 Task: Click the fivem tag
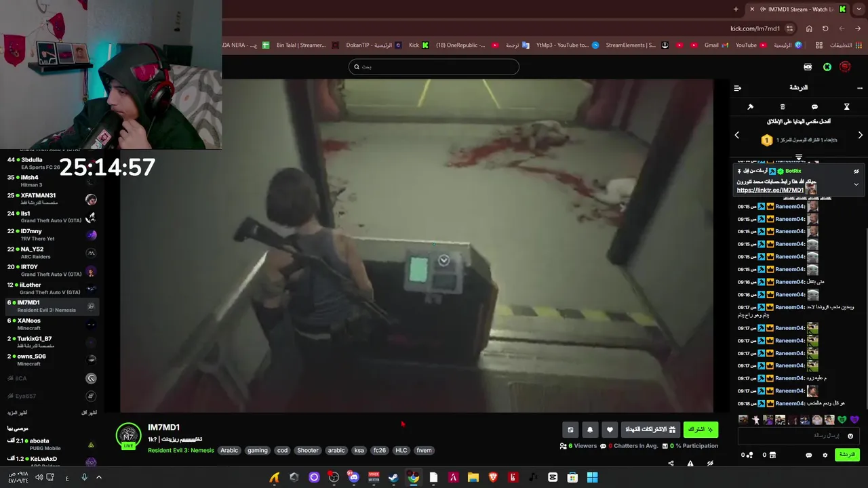pos(424,450)
